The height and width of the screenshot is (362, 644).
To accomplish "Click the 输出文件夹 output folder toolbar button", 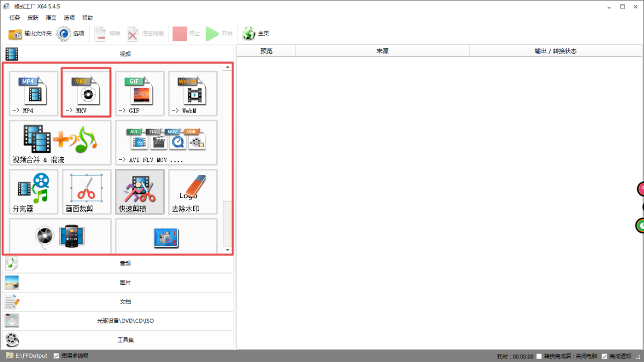I will coord(30,34).
